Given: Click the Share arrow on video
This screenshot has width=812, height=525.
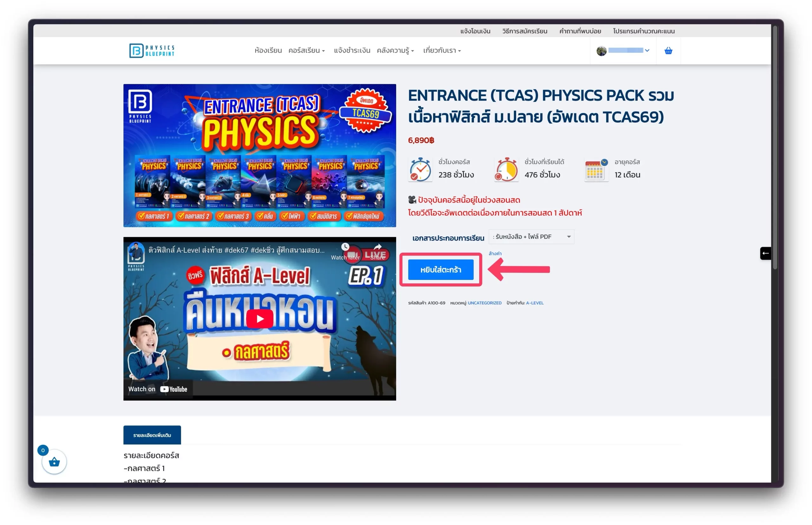Looking at the screenshot, I should [x=377, y=247].
